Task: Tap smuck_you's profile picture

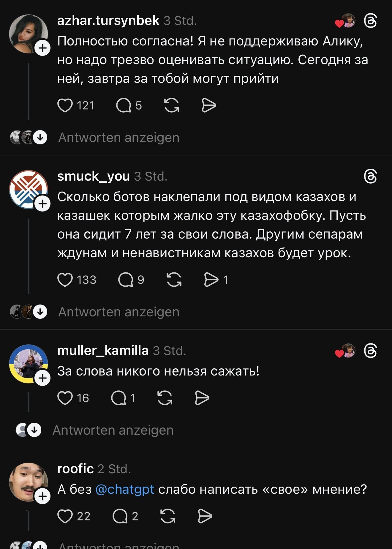Action: pyautogui.click(x=28, y=189)
